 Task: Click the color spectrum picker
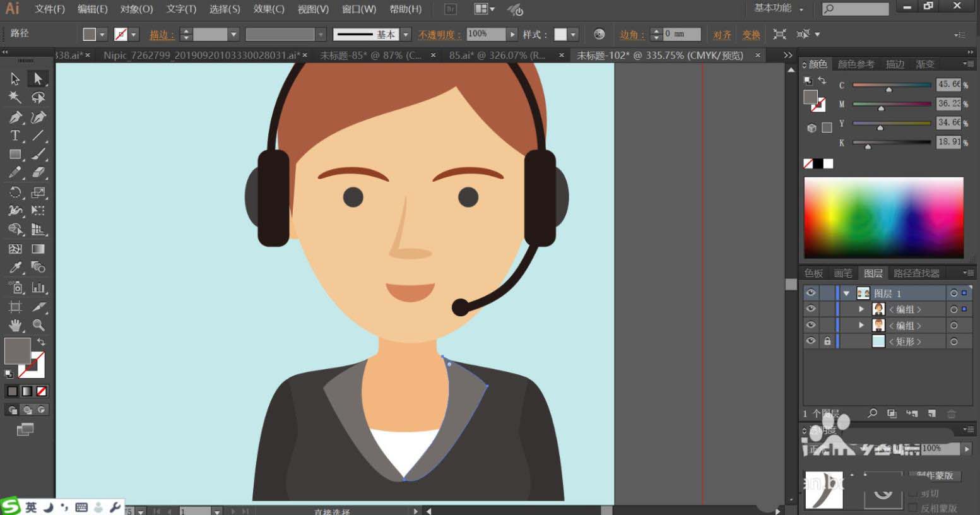click(883, 217)
